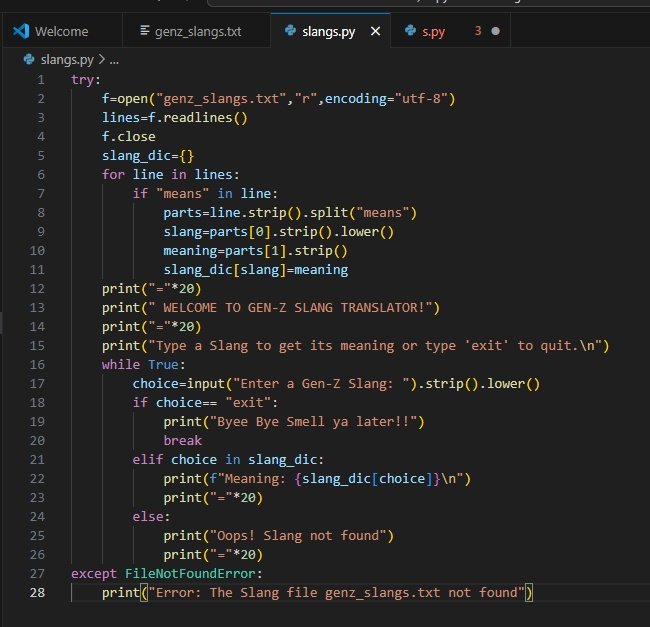The image size is (650, 627).
Task: Close the slangs.py tab
Action: coord(376,31)
